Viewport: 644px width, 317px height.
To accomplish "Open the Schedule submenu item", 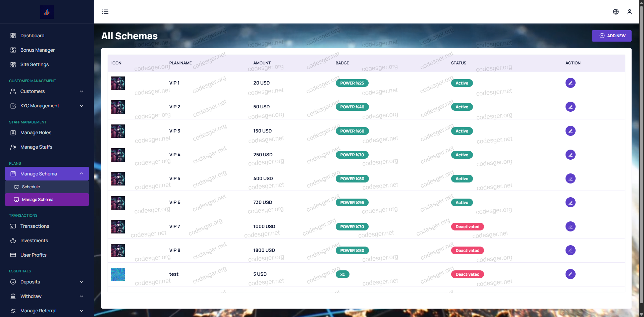I will tap(31, 187).
